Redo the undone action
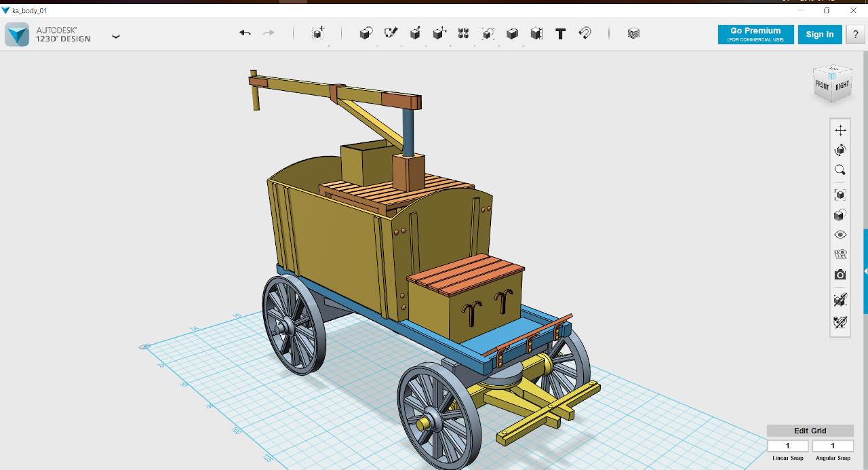The width and height of the screenshot is (868, 470). point(269,33)
